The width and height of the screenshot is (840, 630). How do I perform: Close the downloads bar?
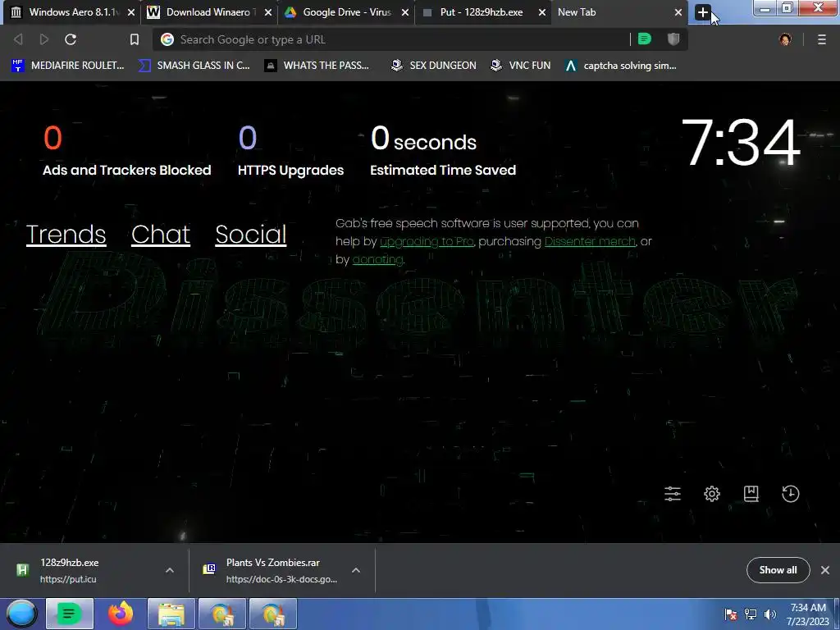(825, 570)
